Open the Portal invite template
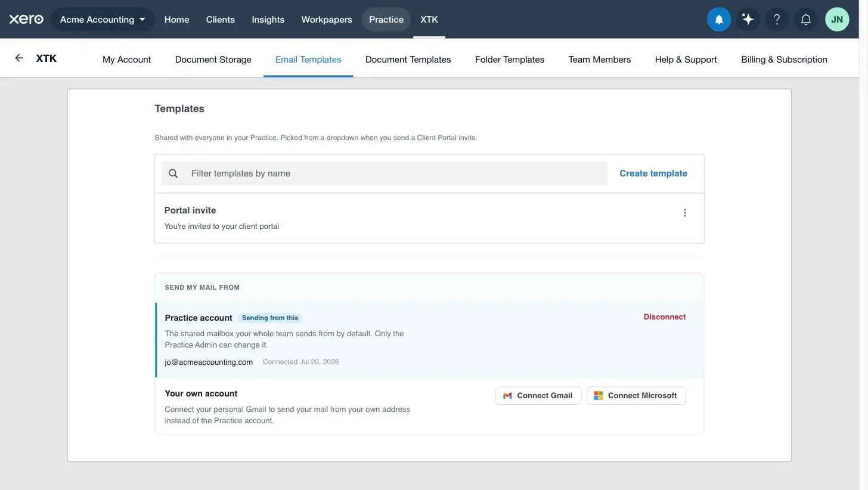Image resolution: width=868 pixels, height=490 pixels. coord(429,218)
